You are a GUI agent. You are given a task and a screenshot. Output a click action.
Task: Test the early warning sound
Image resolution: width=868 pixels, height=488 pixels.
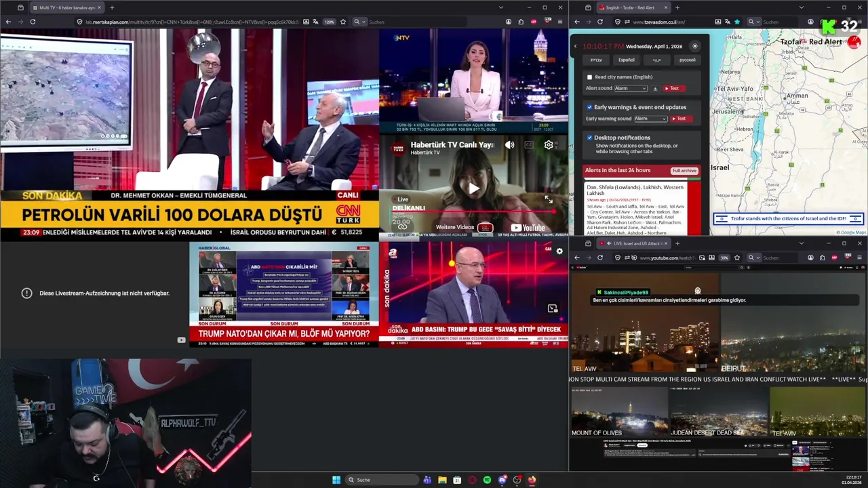tap(681, 119)
